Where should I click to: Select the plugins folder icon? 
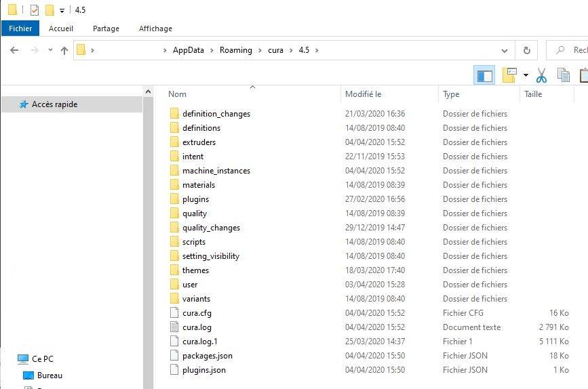point(174,199)
